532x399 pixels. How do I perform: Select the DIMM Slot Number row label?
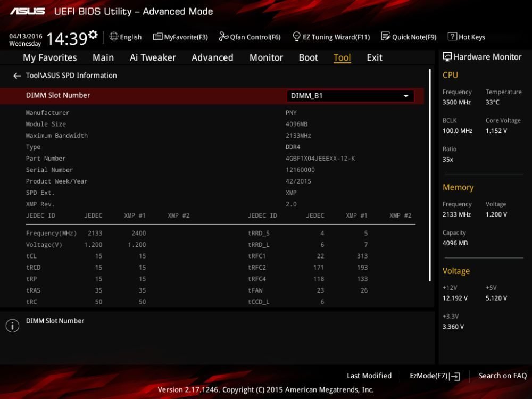point(58,95)
